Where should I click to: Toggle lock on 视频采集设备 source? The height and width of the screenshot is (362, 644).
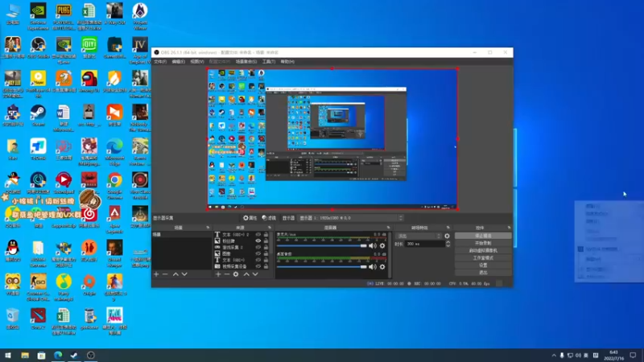point(266,266)
